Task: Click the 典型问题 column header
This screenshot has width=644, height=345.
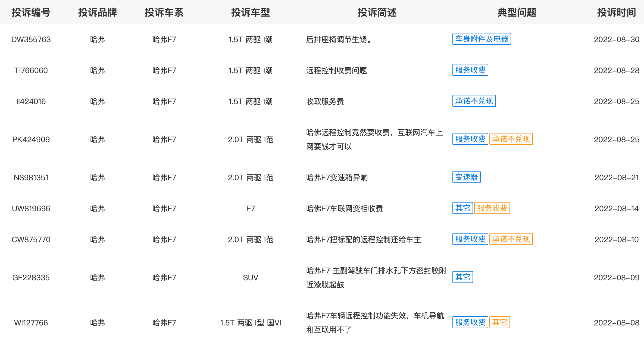Action: click(x=517, y=13)
